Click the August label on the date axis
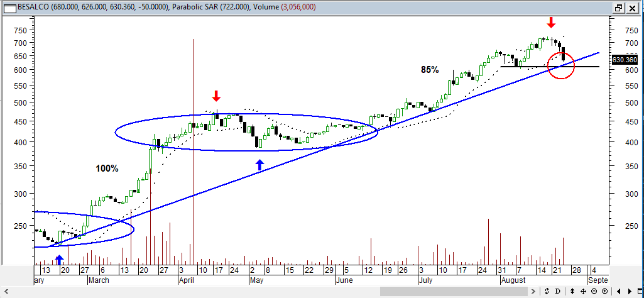Image resolution: width=644 pixels, height=298 pixels. (x=513, y=280)
